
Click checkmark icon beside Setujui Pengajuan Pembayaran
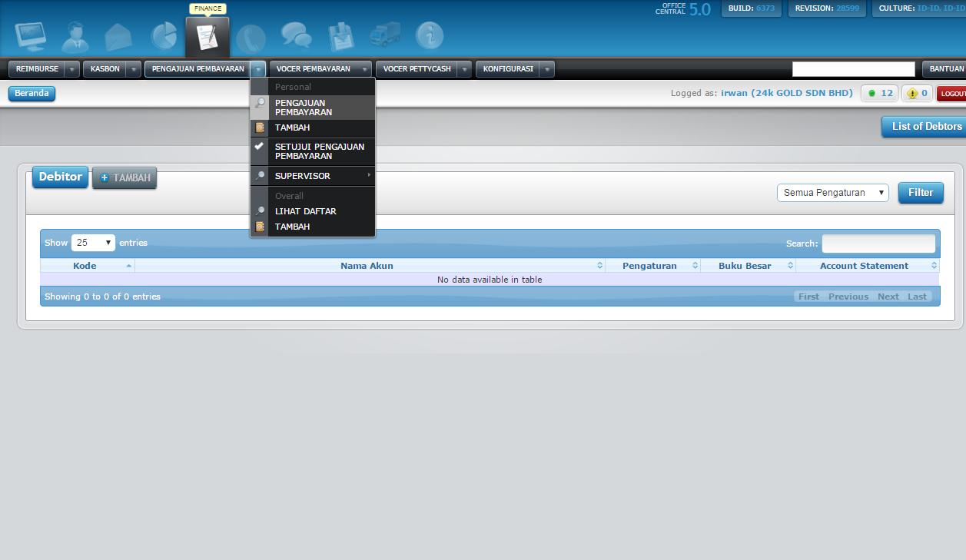[x=260, y=146]
